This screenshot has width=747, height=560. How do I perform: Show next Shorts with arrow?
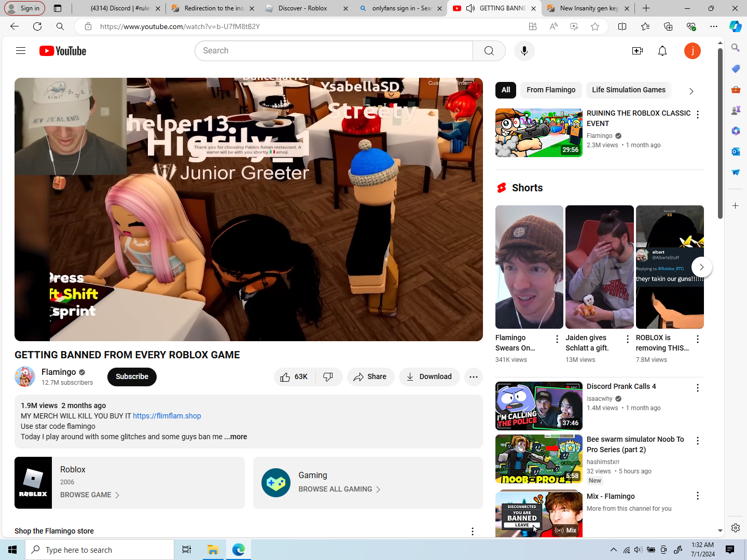tap(701, 267)
